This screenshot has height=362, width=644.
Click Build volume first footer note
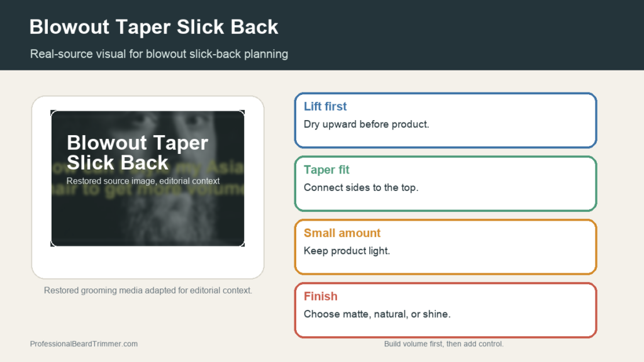[443, 344]
